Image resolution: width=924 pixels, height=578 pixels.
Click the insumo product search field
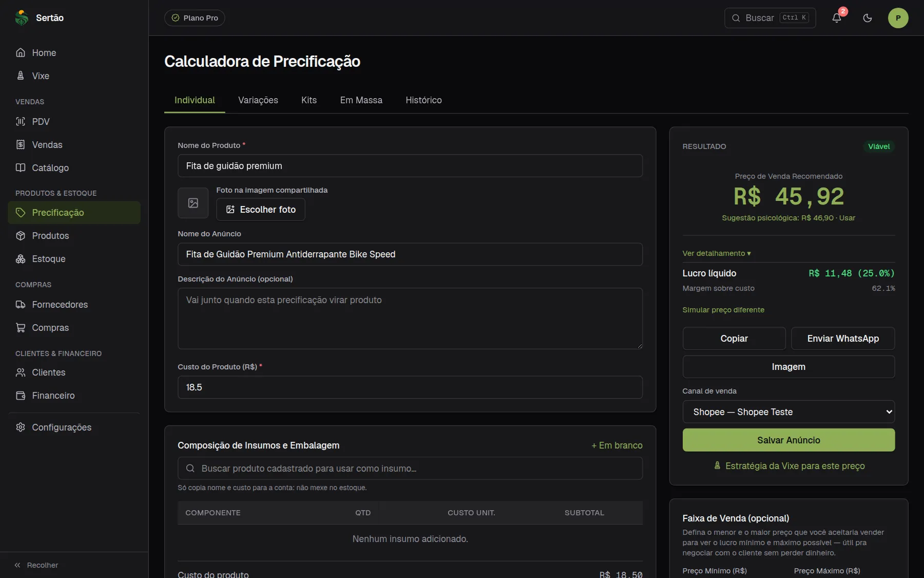(410, 469)
